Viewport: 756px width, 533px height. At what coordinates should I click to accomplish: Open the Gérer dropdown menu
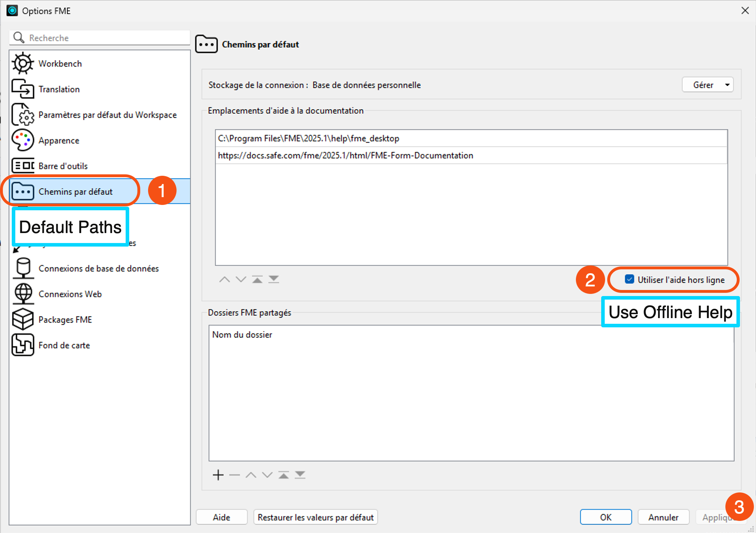click(708, 85)
